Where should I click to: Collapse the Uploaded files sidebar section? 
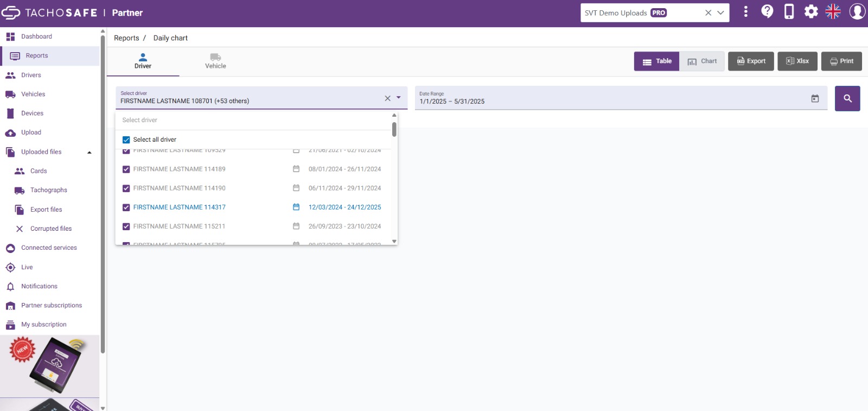tap(90, 152)
